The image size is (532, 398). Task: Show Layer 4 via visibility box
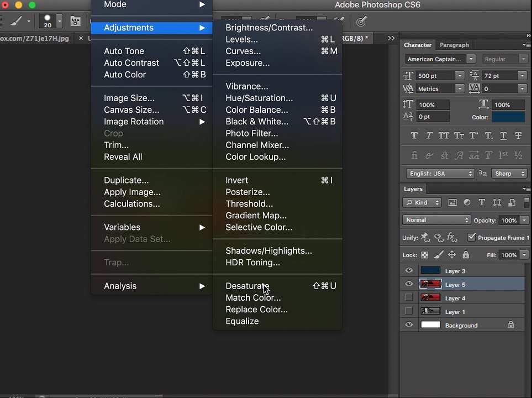coord(409,297)
